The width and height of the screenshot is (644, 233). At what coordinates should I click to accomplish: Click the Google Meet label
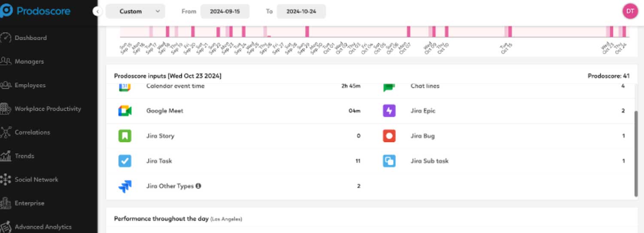[x=165, y=111]
